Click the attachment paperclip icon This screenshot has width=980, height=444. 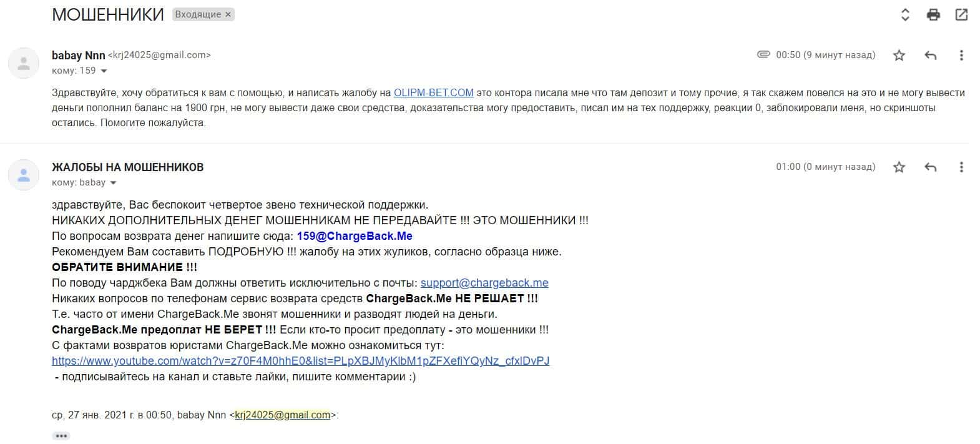(763, 55)
